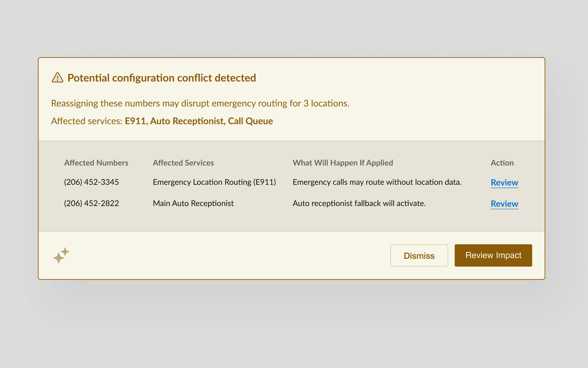588x368 pixels.
Task: Dismiss the configuration conflict alert
Action: (x=419, y=255)
